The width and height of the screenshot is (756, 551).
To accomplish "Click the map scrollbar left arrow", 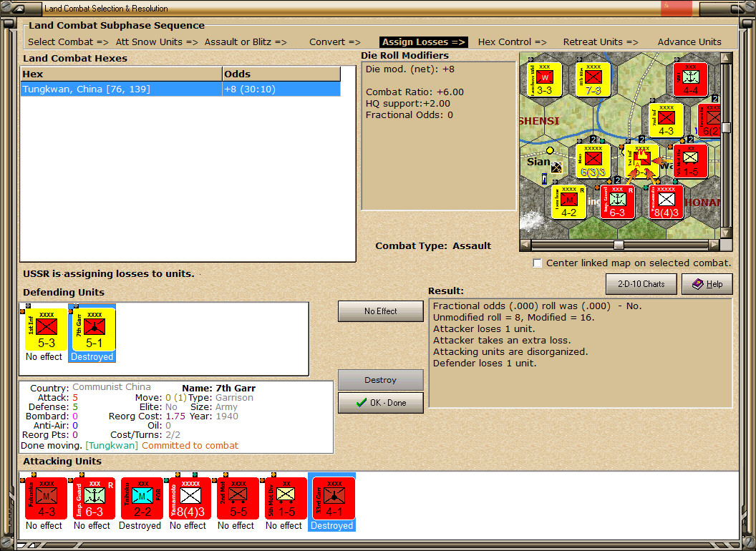I will [x=525, y=245].
